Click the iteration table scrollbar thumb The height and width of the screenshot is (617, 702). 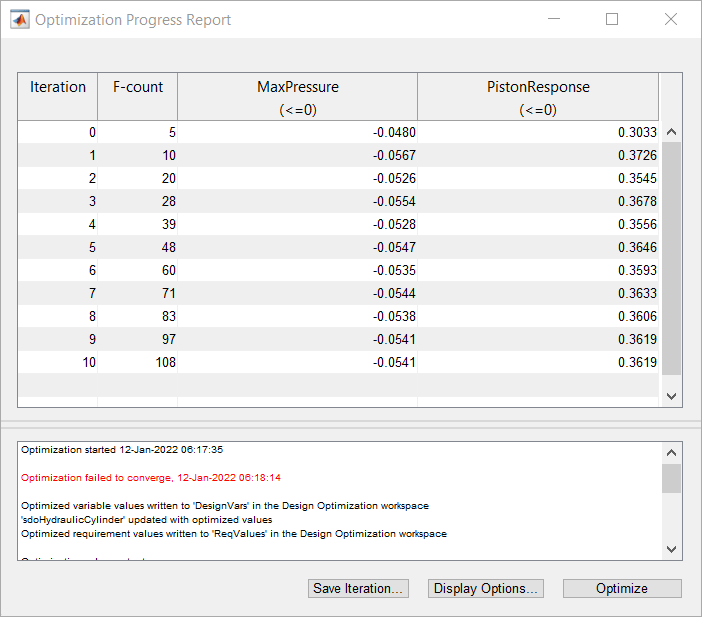pyautogui.click(x=671, y=258)
